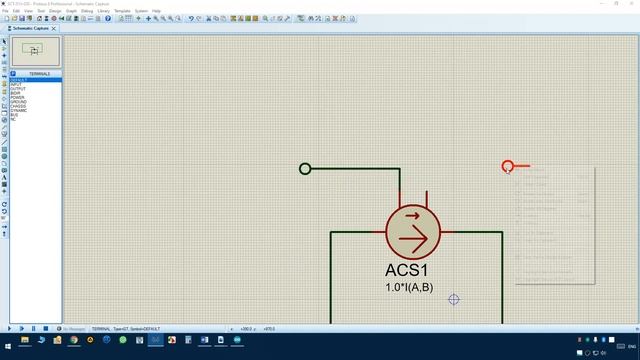The height and width of the screenshot is (360, 640).
Task: Open the Windows Start menu
Action: click(8, 347)
